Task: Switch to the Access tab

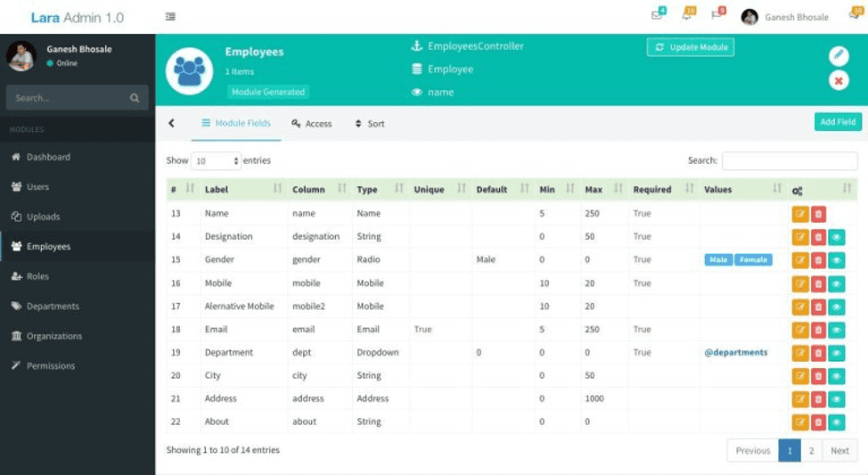Action: (312, 124)
